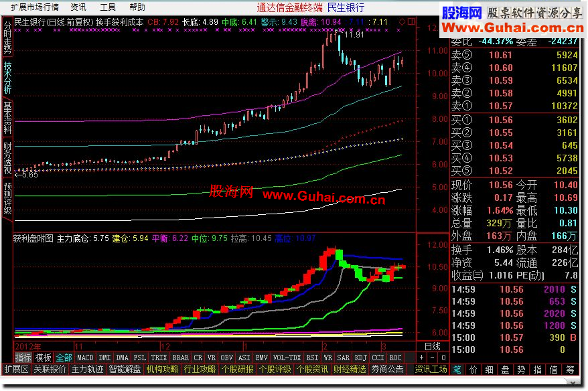588x391 pixels.
Task: Select the 筹 tab
Action: click(x=570, y=370)
